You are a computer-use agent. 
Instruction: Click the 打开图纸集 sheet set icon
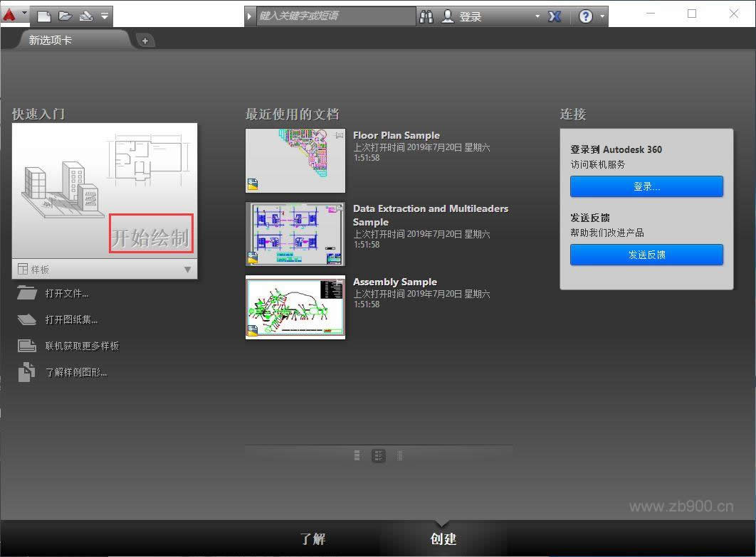click(x=27, y=319)
